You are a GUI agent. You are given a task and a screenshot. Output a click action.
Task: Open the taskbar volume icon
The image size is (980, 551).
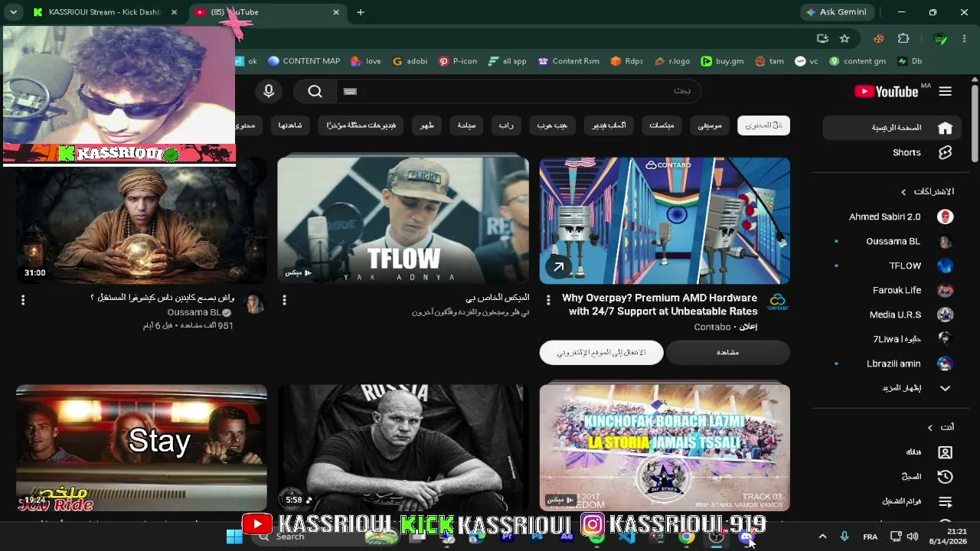tap(913, 536)
